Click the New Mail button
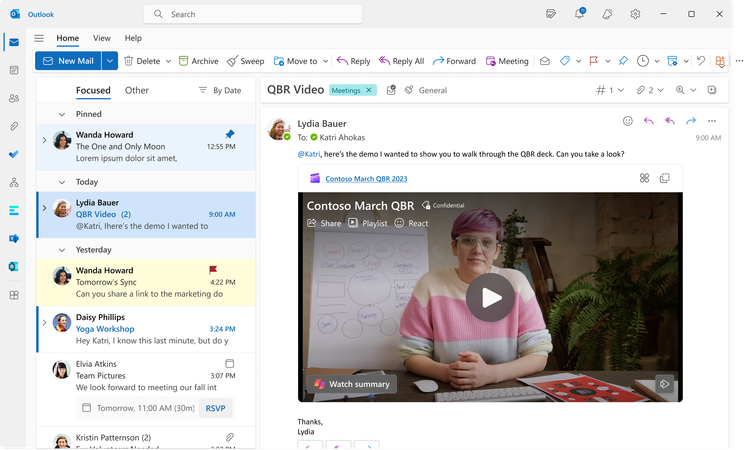 tap(68, 61)
